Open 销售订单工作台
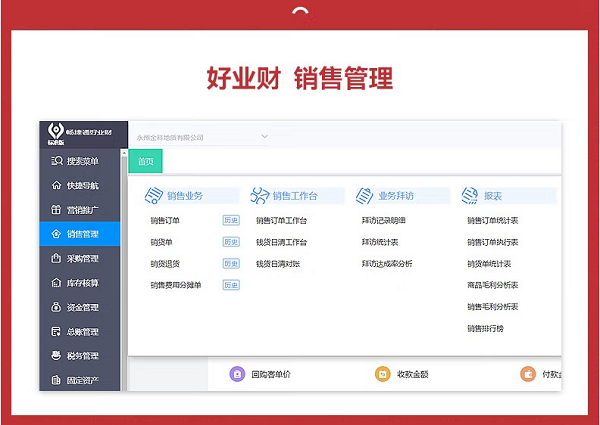Viewport: 600px width, 425px height. click(x=281, y=220)
